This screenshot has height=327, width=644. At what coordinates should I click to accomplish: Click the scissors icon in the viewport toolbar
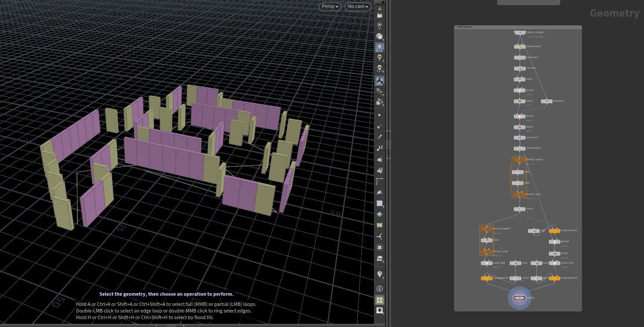pyautogui.click(x=380, y=236)
